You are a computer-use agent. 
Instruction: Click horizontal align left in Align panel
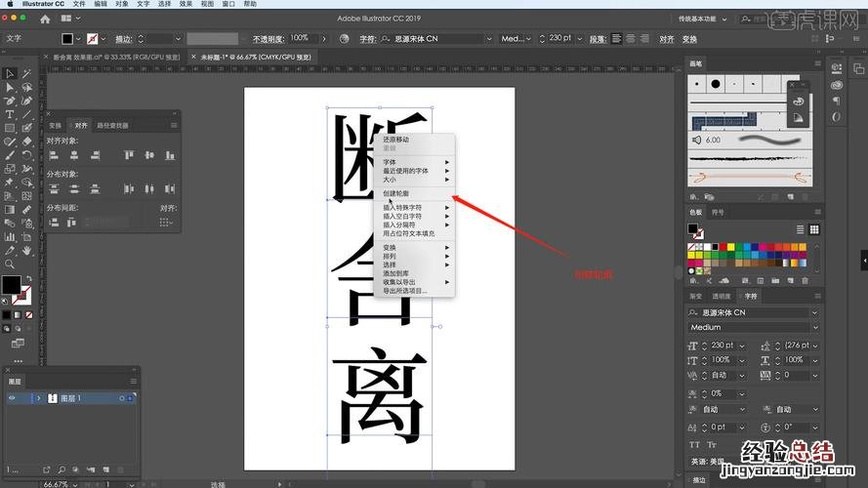click(53, 155)
